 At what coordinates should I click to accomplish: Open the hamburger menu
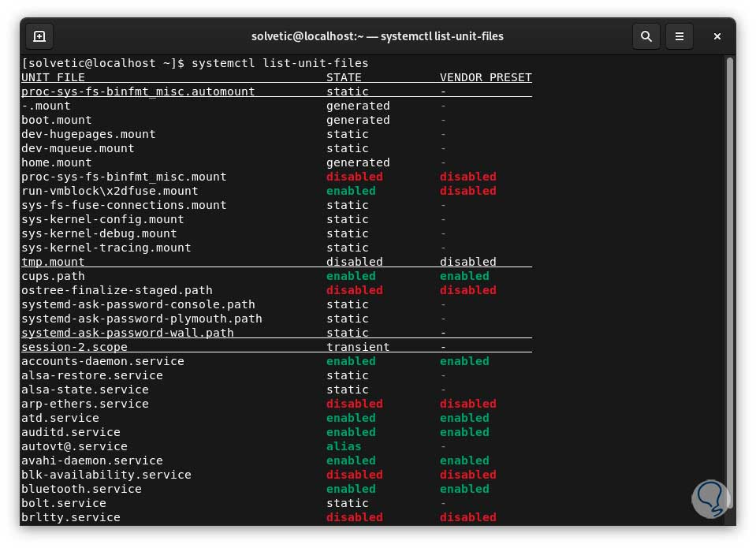pyautogui.click(x=679, y=36)
